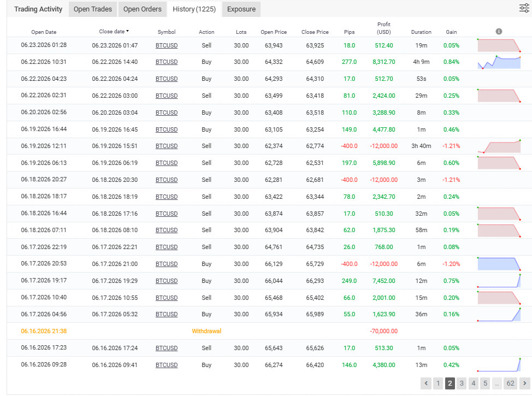Switch to Exposure tab
This screenshot has width=532, height=396.
[241, 9]
